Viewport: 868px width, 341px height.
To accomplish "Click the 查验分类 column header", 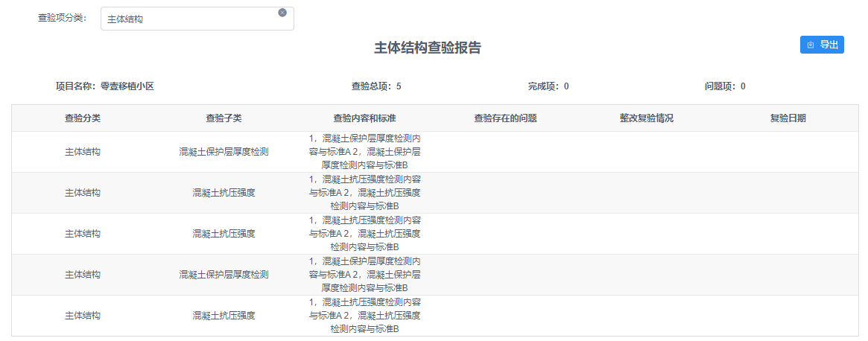I will point(83,118).
